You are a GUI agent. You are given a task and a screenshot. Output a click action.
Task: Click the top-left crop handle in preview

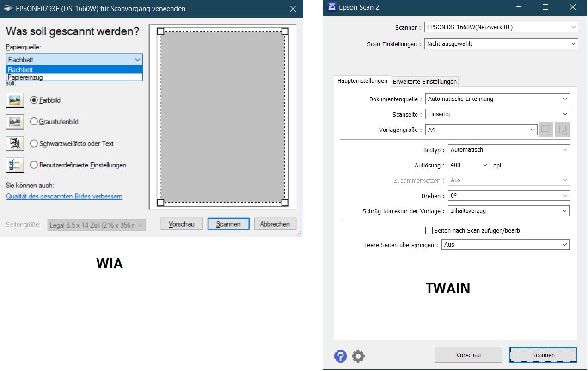[x=160, y=31]
